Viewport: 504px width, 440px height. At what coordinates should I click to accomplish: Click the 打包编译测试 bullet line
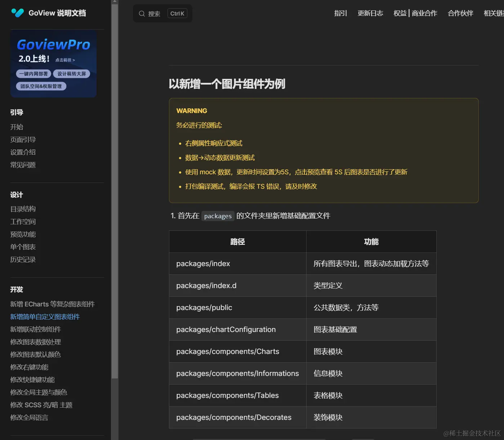251,187
